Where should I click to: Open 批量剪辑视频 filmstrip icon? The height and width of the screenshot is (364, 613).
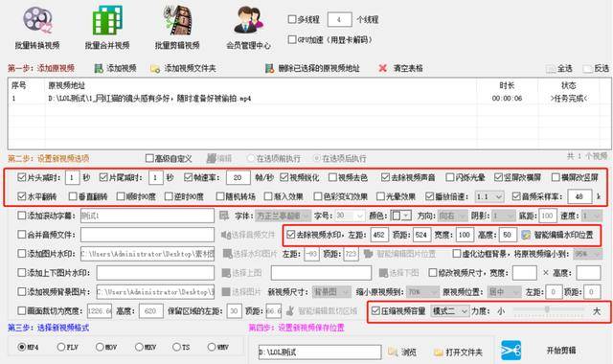click(178, 20)
